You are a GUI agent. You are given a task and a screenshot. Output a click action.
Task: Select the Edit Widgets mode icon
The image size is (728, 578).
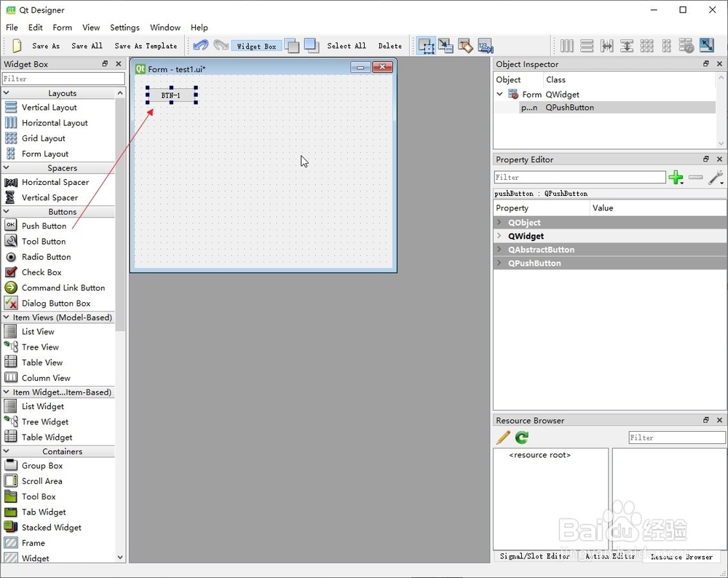426,45
